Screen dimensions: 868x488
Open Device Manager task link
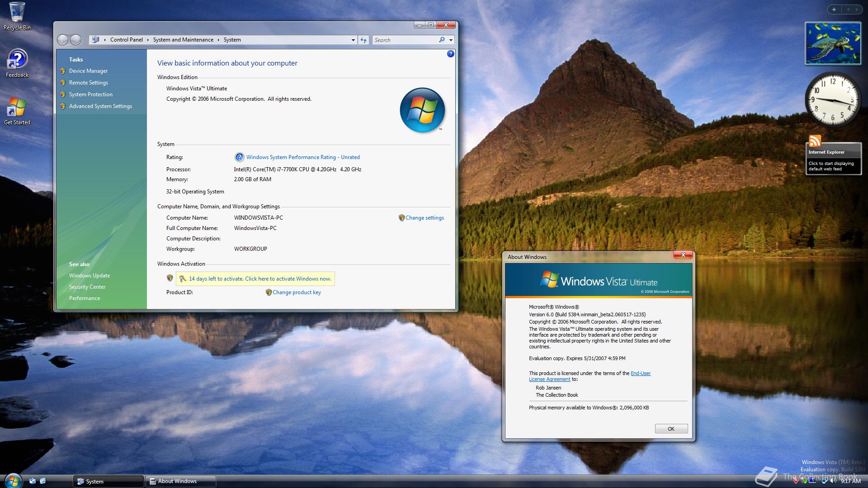pyautogui.click(x=88, y=71)
